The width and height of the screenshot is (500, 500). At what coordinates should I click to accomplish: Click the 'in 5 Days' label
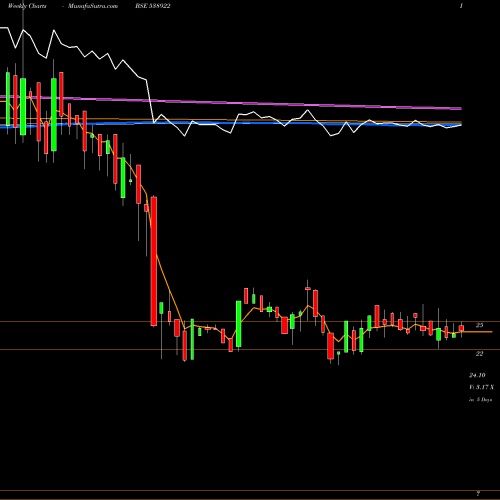(480, 399)
